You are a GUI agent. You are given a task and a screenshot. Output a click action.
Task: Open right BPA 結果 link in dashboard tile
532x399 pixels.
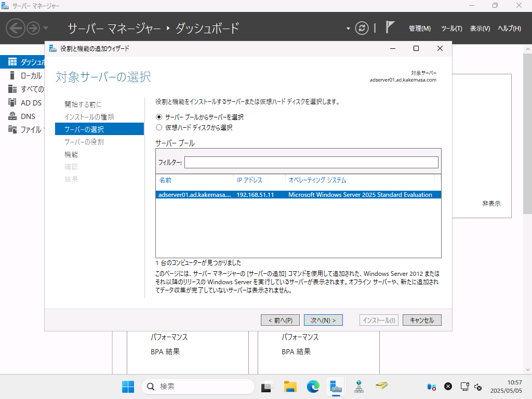(296, 352)
